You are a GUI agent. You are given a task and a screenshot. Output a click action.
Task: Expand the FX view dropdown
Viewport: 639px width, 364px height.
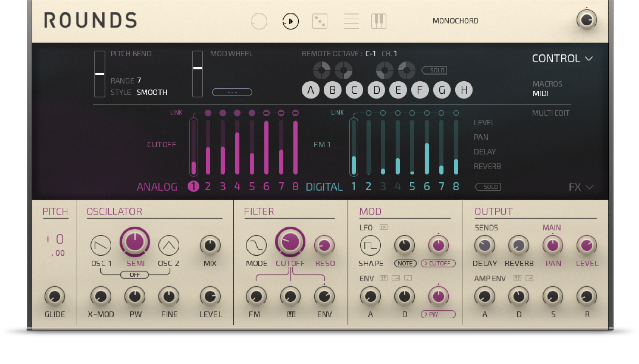point(581,187)
